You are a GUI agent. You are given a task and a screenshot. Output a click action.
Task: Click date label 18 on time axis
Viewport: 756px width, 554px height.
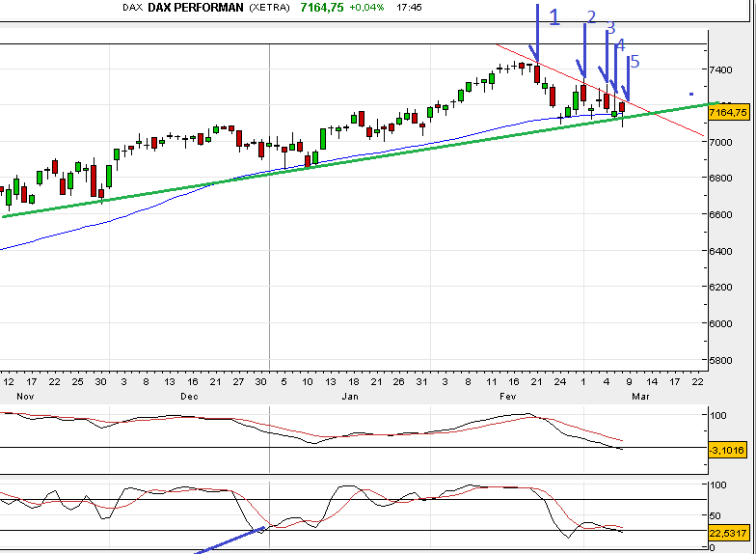pos(353,382)
